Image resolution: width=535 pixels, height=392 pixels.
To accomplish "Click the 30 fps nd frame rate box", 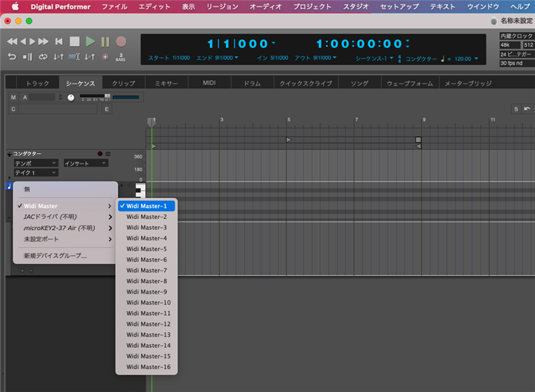I will pos(517,63).
